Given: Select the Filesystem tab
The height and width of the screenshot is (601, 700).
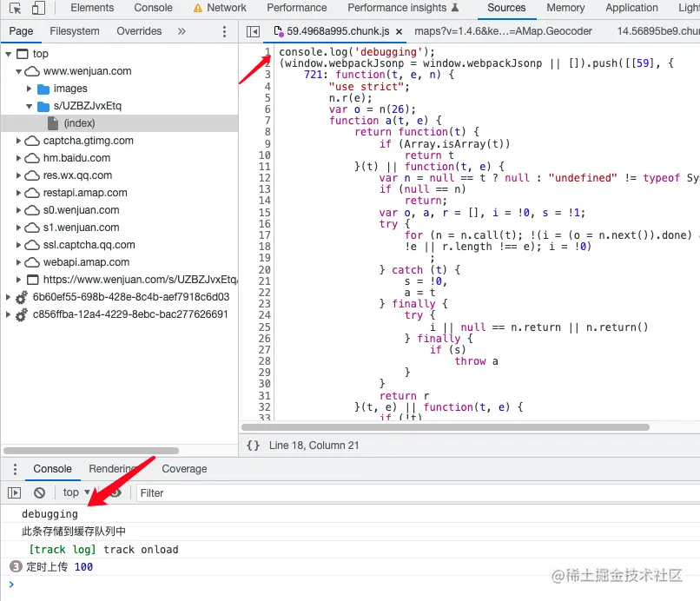Looking at the screenshot, I should [x=75, y=30].
